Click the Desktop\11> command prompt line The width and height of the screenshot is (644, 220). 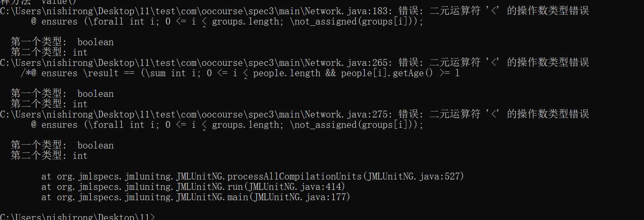coord(78,216)
